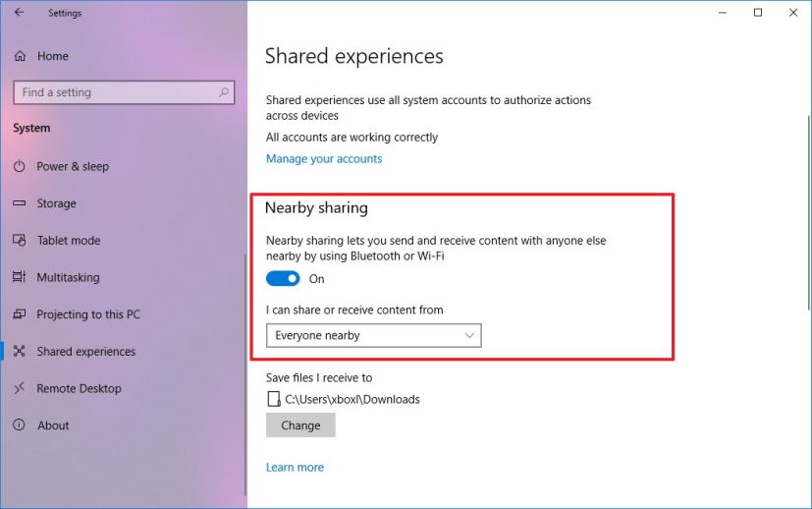Image resolution: width=812 pixels, height=509 pixels.
Task: Click 'I can share or receive content from' label
Action: pos(354,310)
